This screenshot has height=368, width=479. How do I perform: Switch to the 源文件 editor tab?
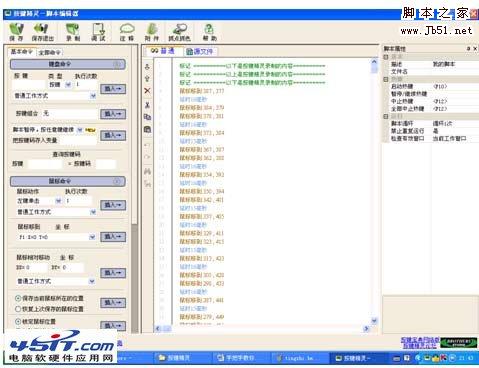coord(200,52)
